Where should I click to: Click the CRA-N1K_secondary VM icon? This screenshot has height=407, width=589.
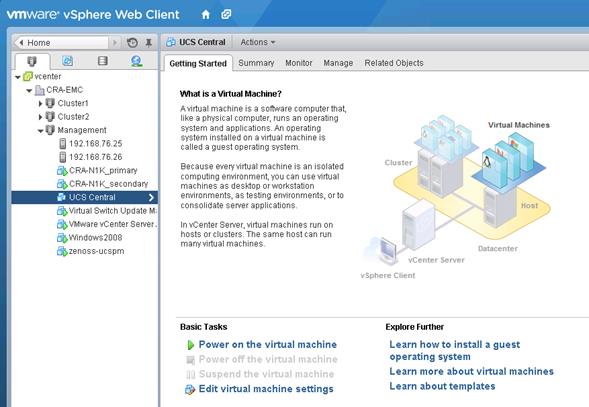62,184
